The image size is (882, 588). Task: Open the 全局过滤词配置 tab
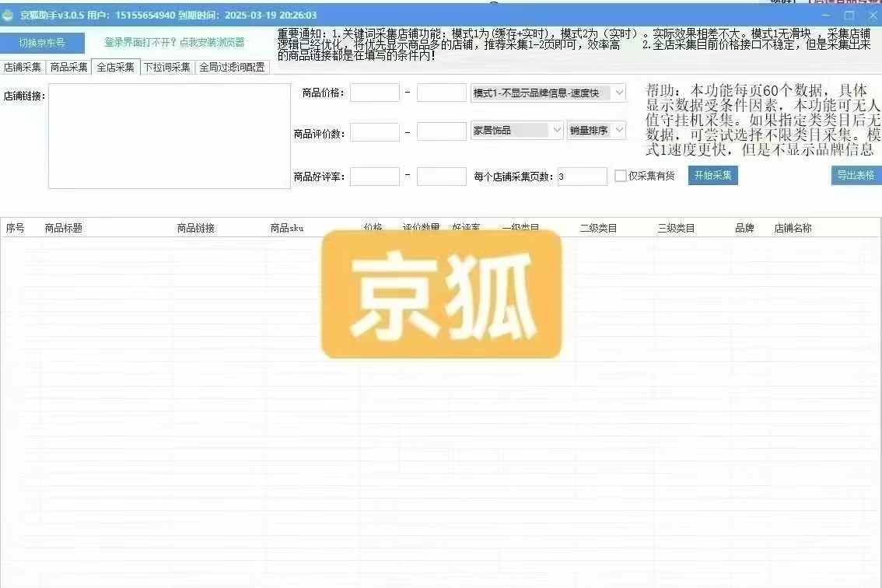pos(232,68)
